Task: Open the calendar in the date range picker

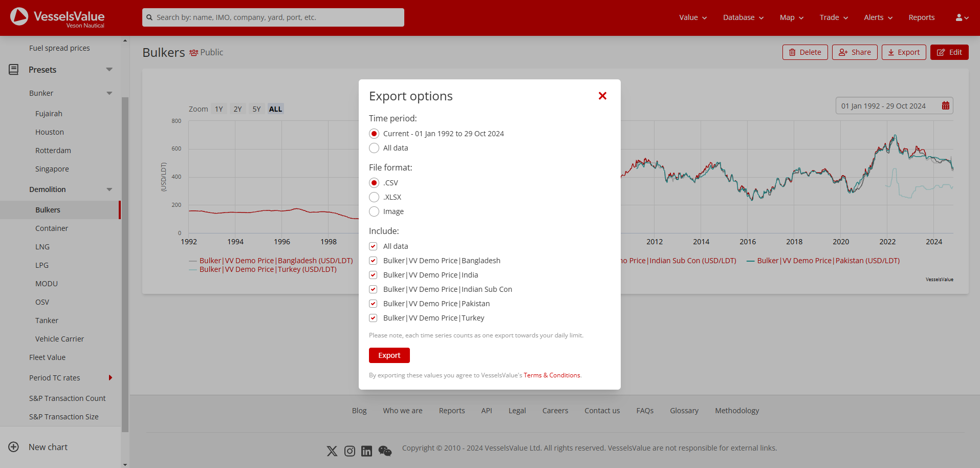Action: pyautogui.click(x=945, y=105)
